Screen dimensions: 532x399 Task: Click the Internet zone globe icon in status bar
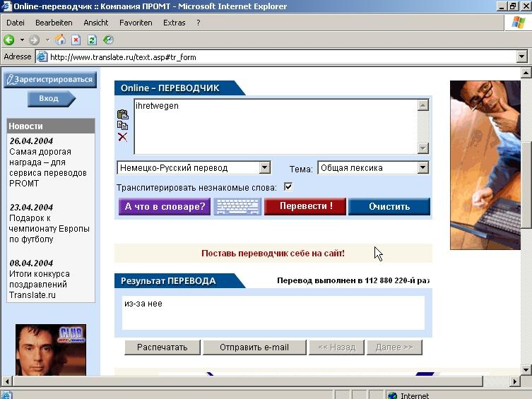point(393,395)
